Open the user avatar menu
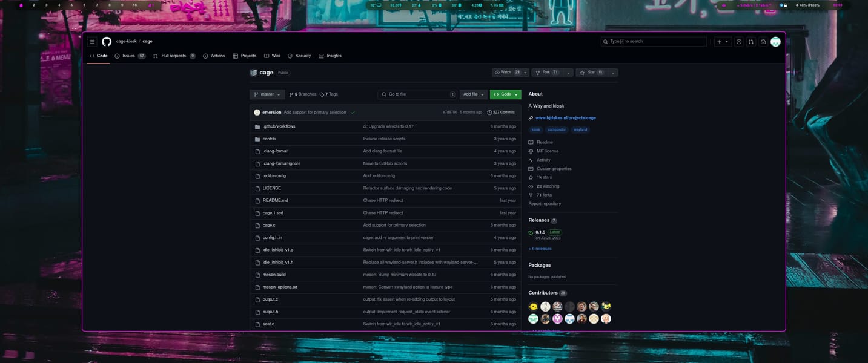Screen dimensions: 868x363 coord(775,42)
